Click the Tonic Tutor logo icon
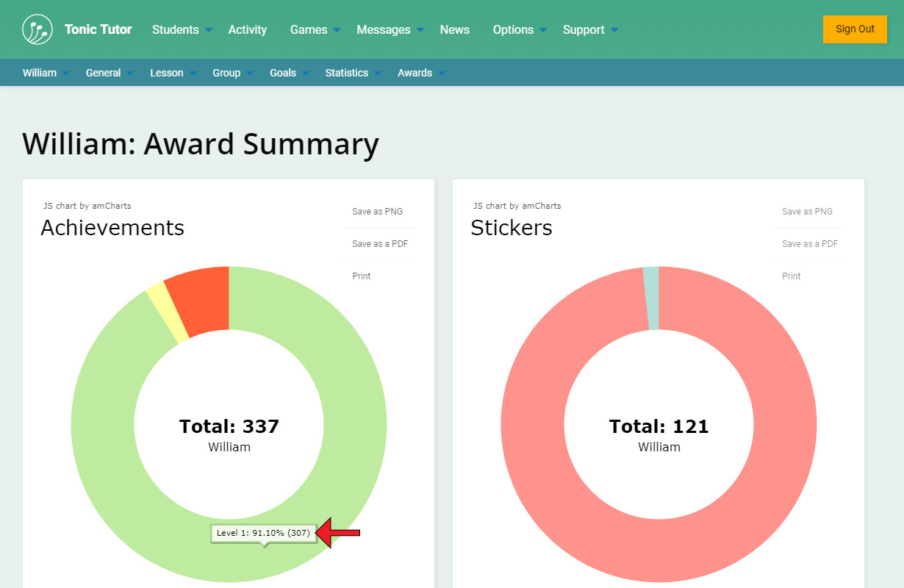The height and width of the screenshot is (588, 904). pyautogui.click(x=37, y=29)
